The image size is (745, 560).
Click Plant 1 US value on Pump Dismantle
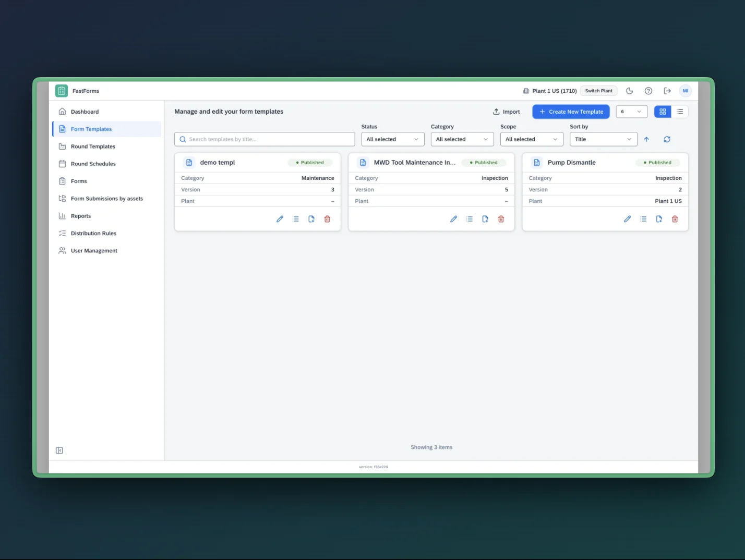click(x=668, y=201)
